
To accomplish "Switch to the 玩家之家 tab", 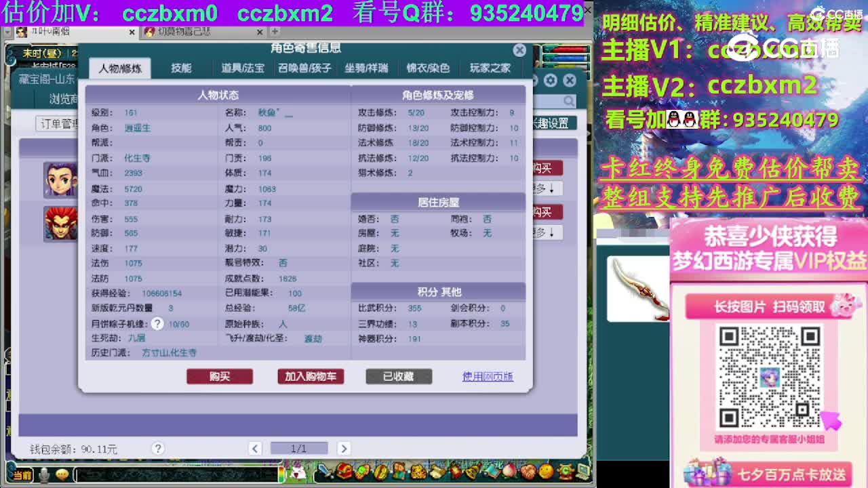I will 490,68.
